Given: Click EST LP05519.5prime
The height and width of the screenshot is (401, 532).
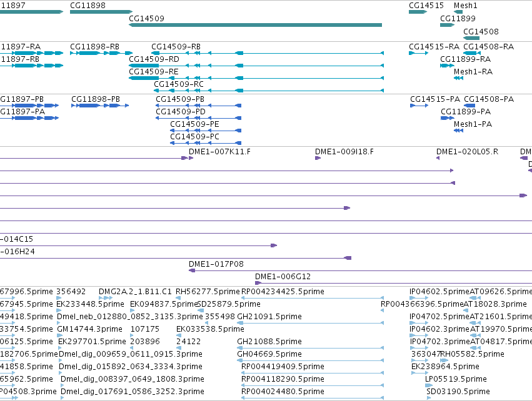Looking at the screenshot, I should pyautogui.click(x=429, y=385).
